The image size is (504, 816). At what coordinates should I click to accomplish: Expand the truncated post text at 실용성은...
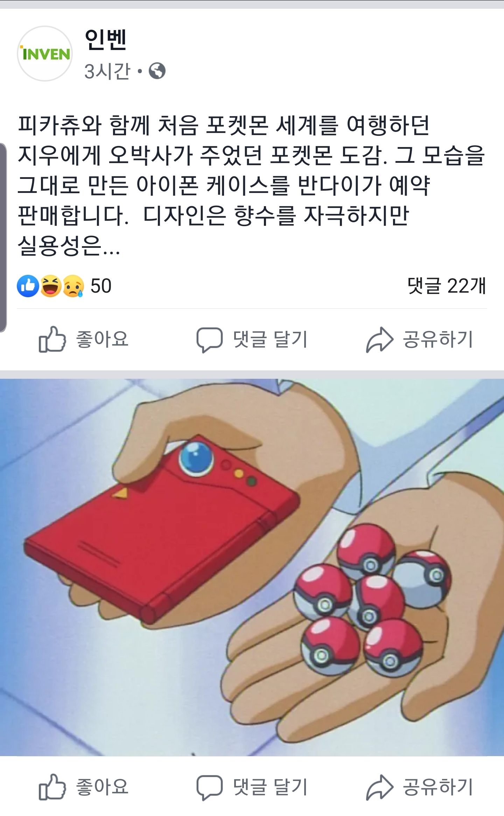[69, 245]
